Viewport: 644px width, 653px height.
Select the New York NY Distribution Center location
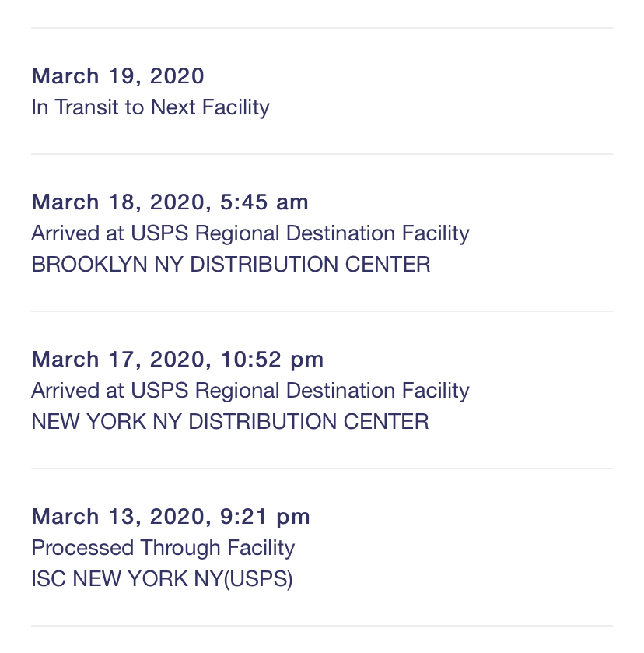229,422
